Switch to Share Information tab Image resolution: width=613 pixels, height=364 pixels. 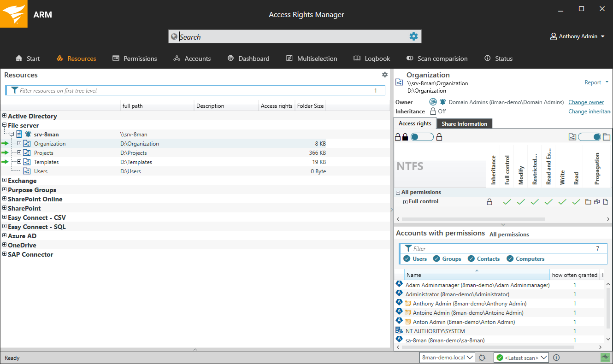point(464,123)
